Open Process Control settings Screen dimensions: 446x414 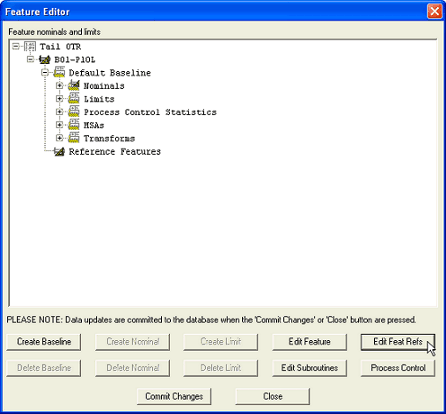point(398,368)
